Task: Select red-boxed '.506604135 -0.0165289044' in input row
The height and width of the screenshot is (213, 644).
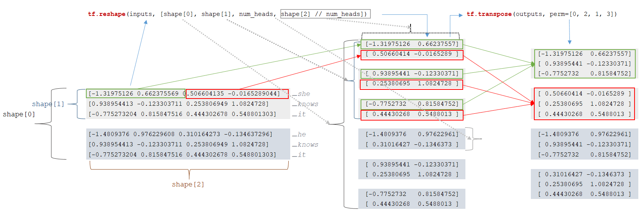Action: click(237, 94)
